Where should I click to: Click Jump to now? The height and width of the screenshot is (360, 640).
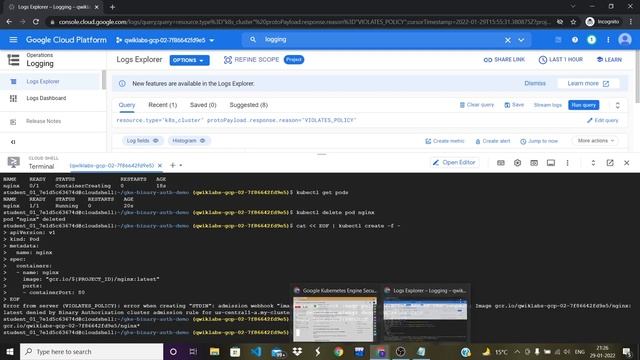539,141
